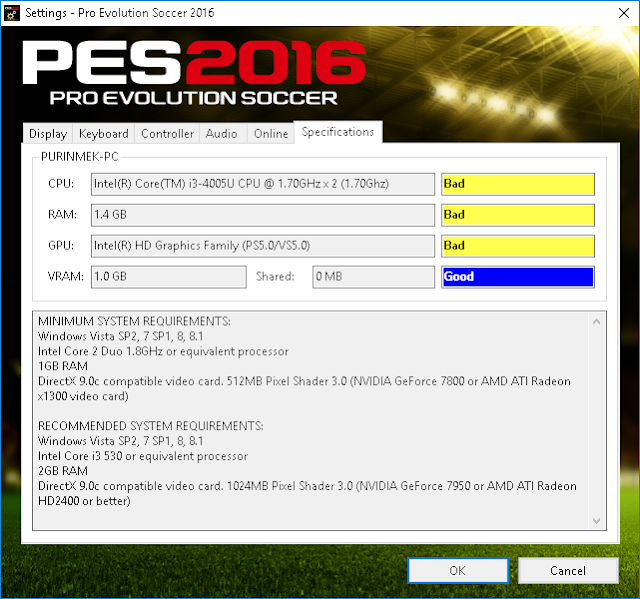Click the requirements scroll up arrow
This screenshot has height=599, width=640.
click(596, 322)
